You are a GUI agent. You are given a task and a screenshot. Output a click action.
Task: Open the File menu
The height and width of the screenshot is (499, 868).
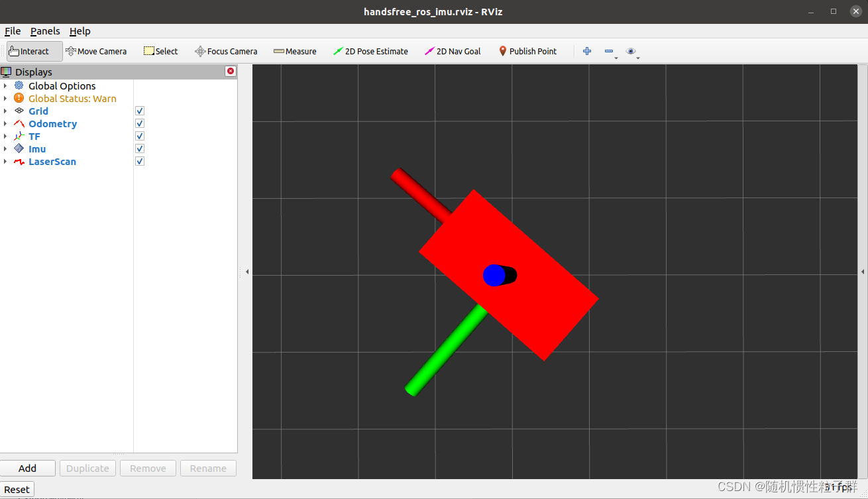point(12,30)
